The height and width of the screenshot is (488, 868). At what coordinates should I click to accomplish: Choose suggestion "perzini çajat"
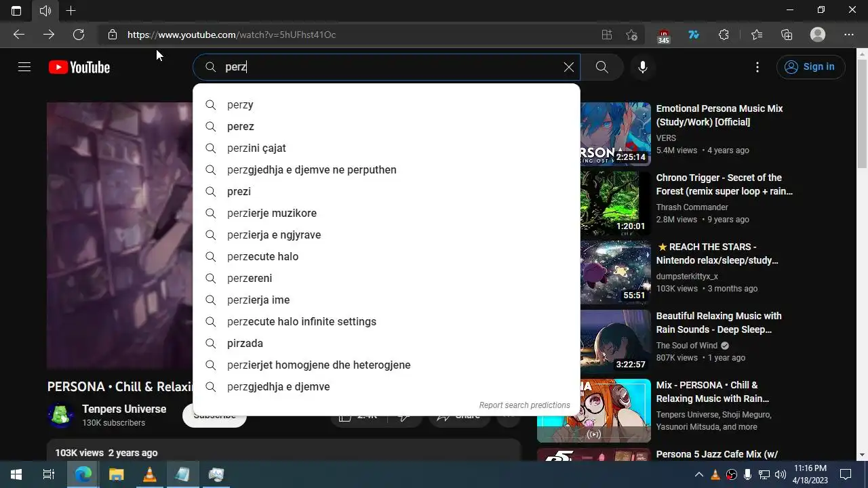(x=387, y=148)
